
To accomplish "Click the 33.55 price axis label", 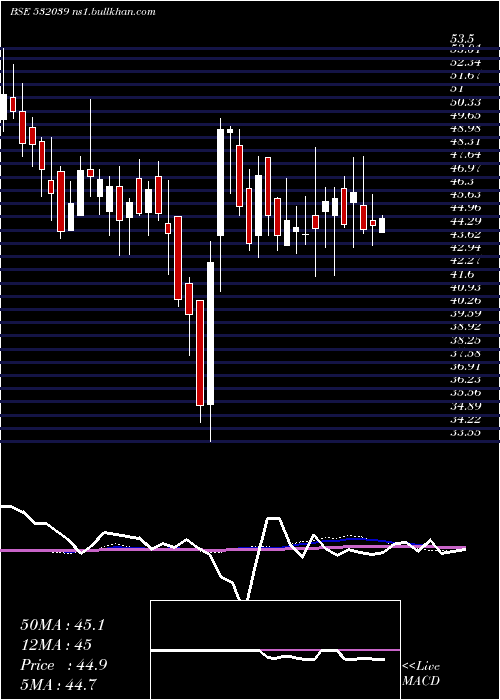I will pyautogui.click(x=466, y=433).
